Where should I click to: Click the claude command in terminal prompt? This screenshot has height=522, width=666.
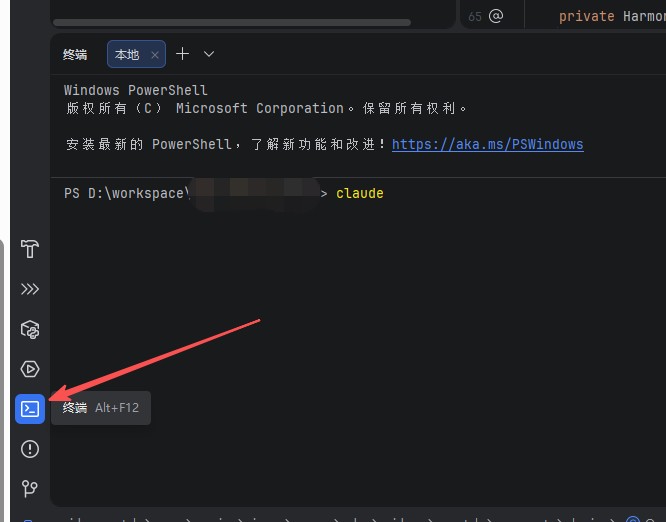(360, 193)
